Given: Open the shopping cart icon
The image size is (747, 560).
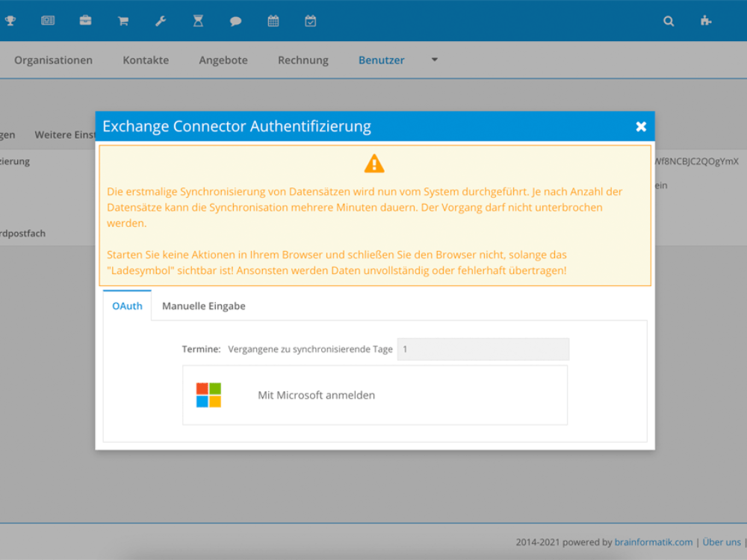Looking at the screenshot, I should click(123, 21).
